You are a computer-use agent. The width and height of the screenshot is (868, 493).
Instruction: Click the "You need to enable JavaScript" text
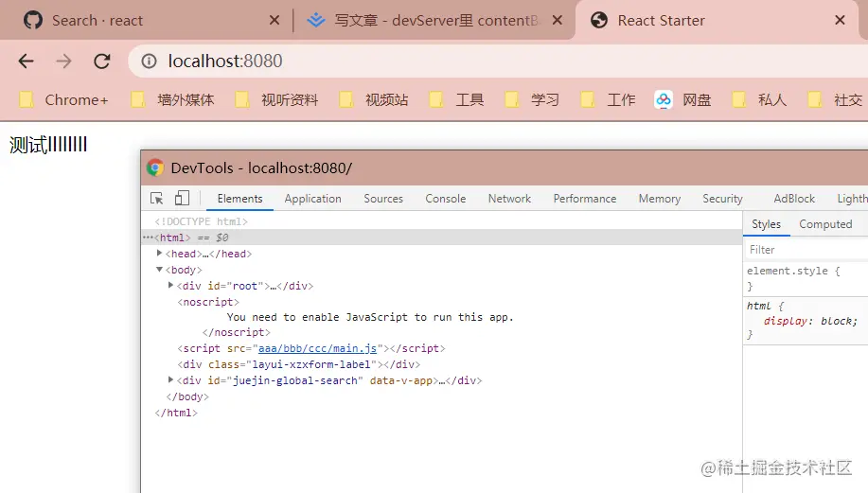coord(370,317)
